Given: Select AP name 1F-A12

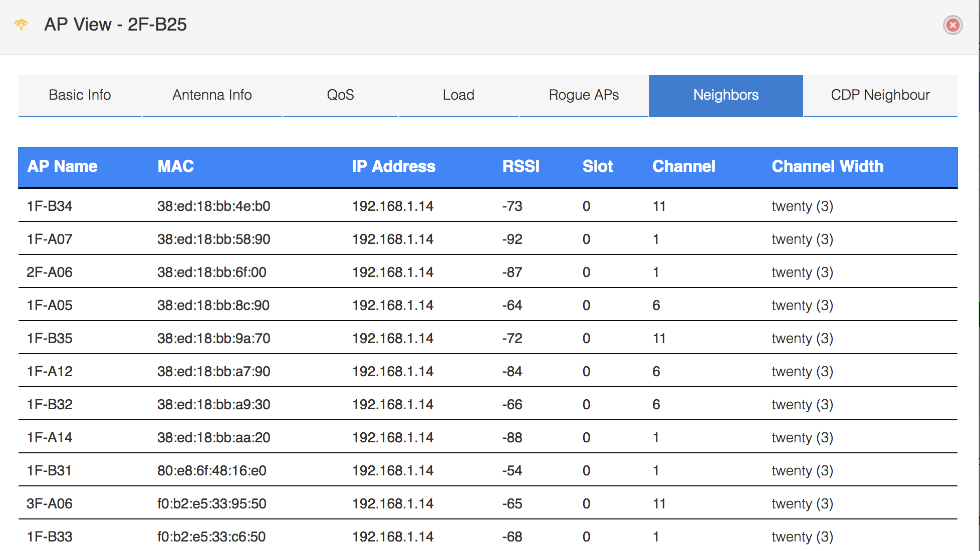Looking at the screenshot, I should click(x=50, y=371).
